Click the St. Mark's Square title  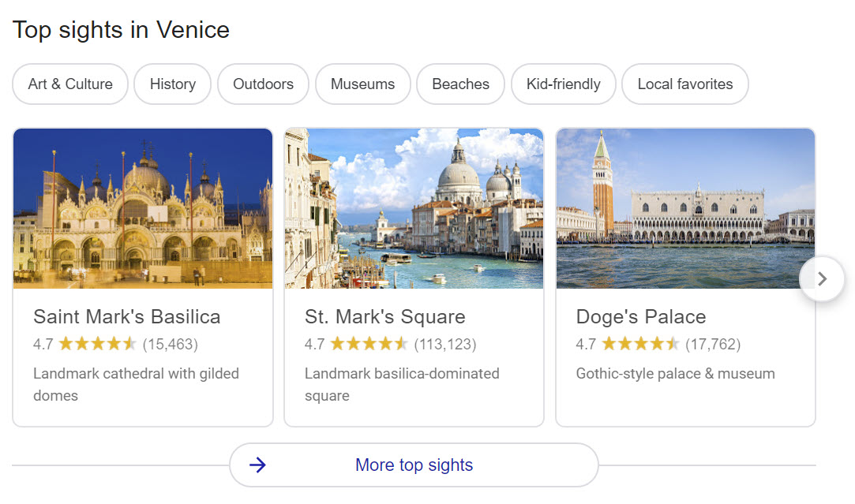385,317
